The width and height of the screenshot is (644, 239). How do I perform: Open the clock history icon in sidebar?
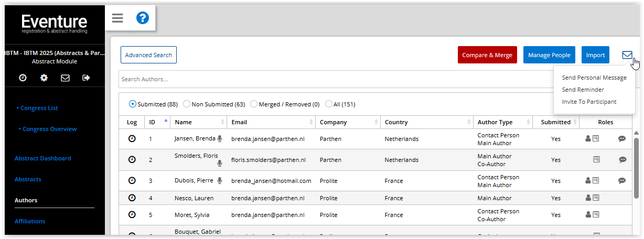click(23, 78)
